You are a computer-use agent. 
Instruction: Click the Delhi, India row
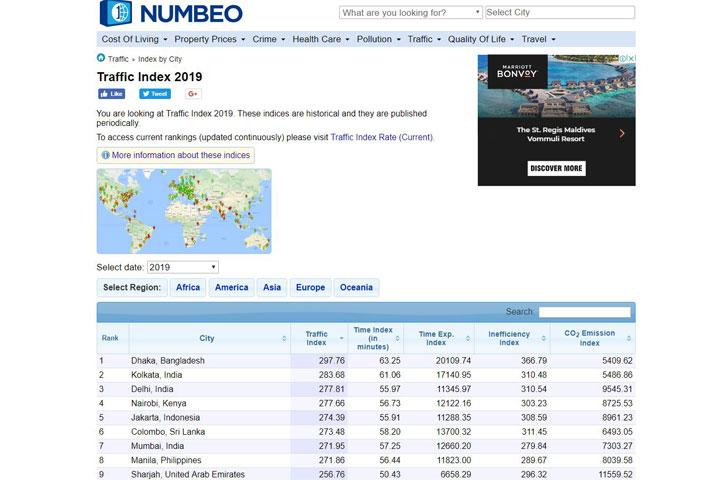(366, 389)
